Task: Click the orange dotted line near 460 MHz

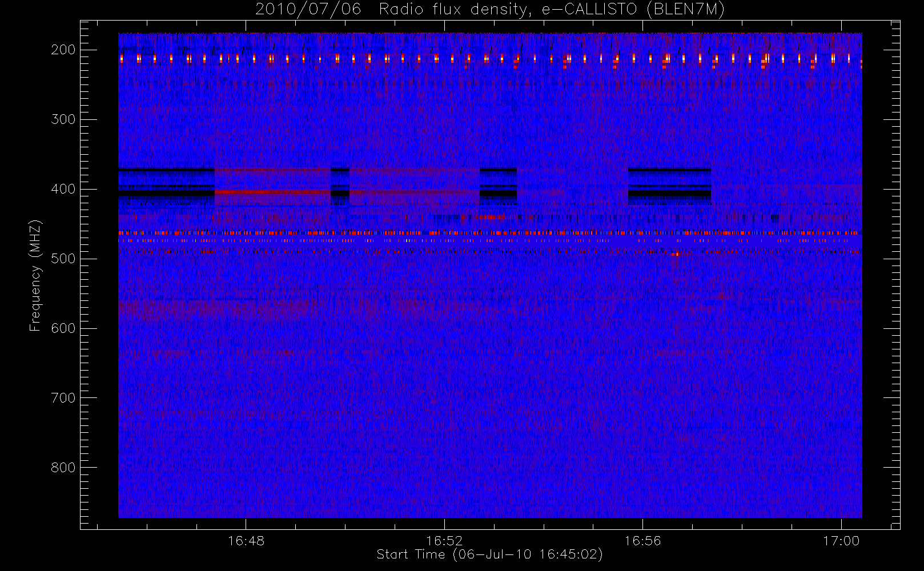Action: tap(489, 233)
